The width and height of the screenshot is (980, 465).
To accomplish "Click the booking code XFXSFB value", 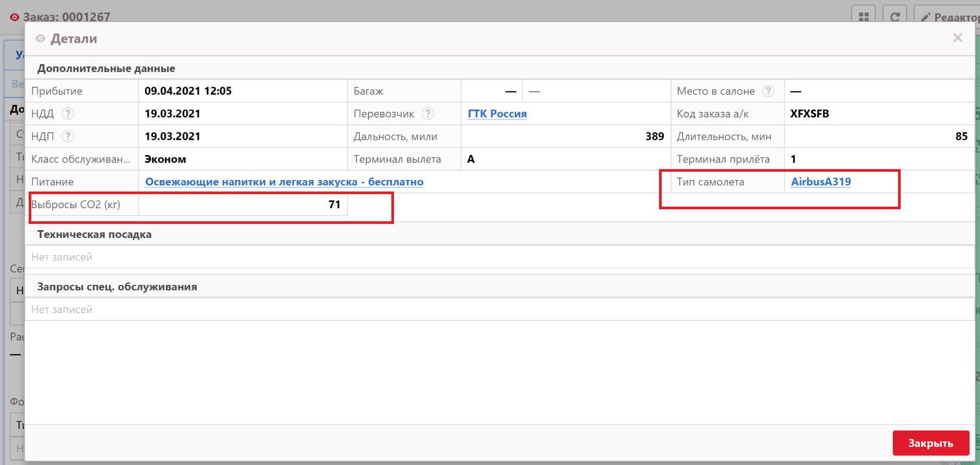I will [x=809, y=114].
